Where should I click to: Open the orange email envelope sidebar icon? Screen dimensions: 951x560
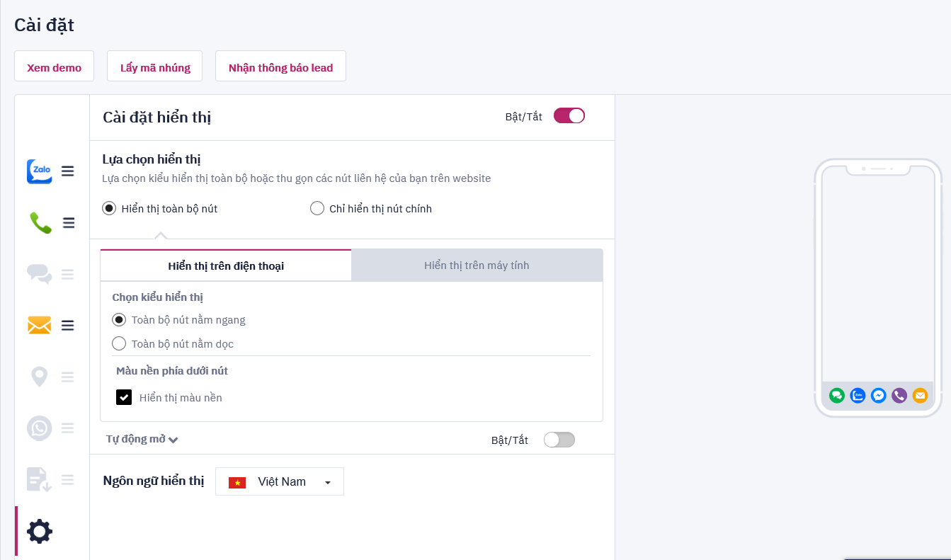click(x=40, y=326)
